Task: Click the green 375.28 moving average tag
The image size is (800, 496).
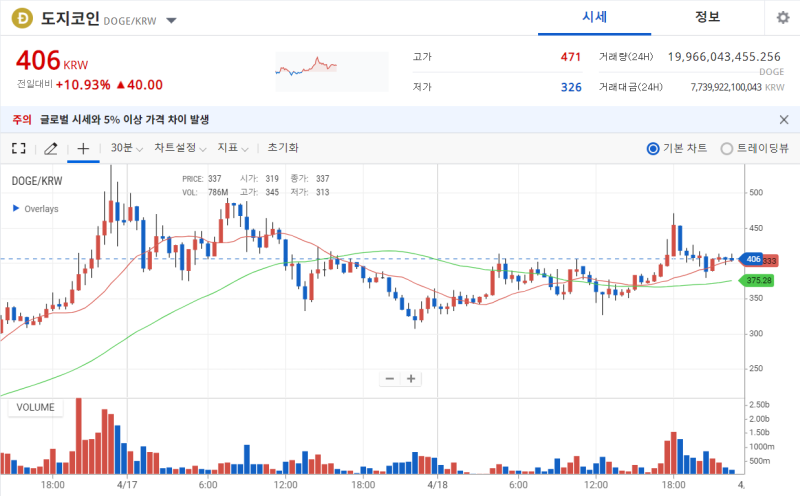Action: (757, 280)
